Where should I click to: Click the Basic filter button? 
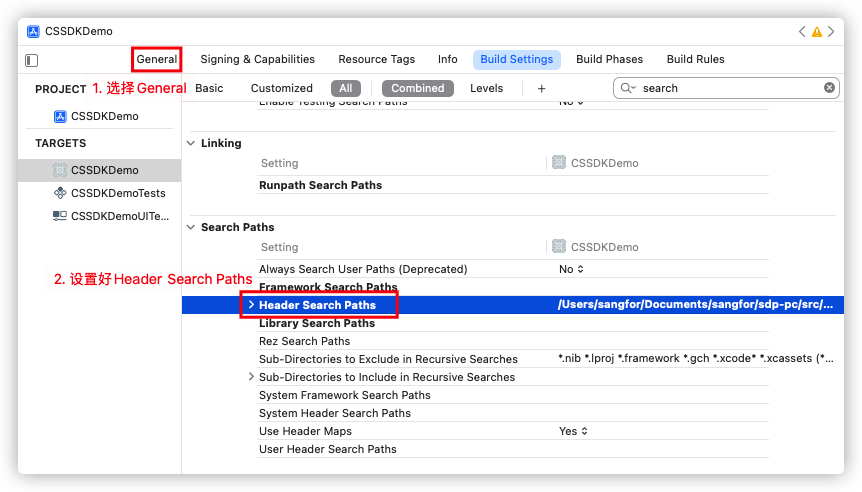[209, 88]
